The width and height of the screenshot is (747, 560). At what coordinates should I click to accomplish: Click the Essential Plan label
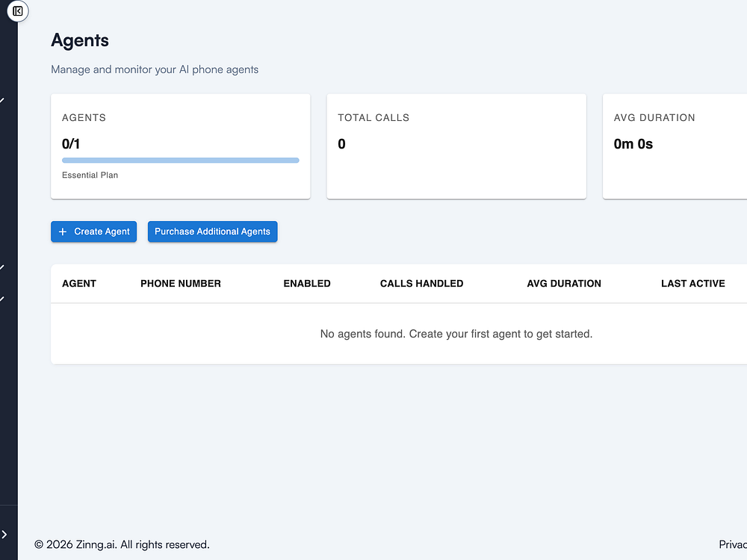[90, 175]
